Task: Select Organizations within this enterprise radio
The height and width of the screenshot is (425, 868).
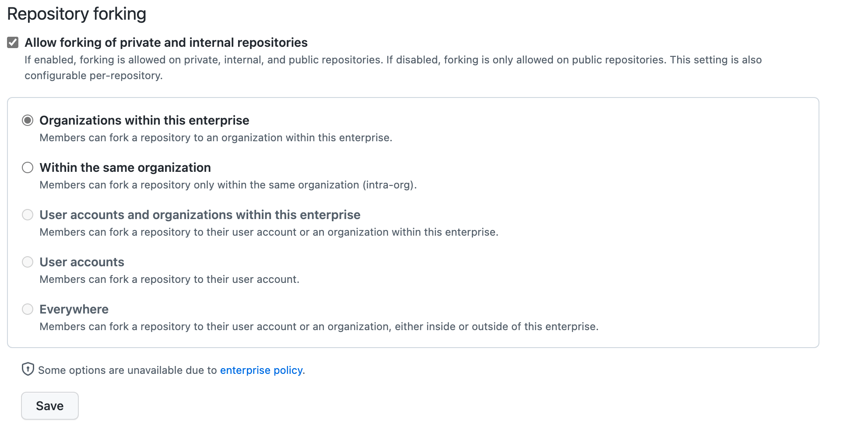Action: click(28, 120)
